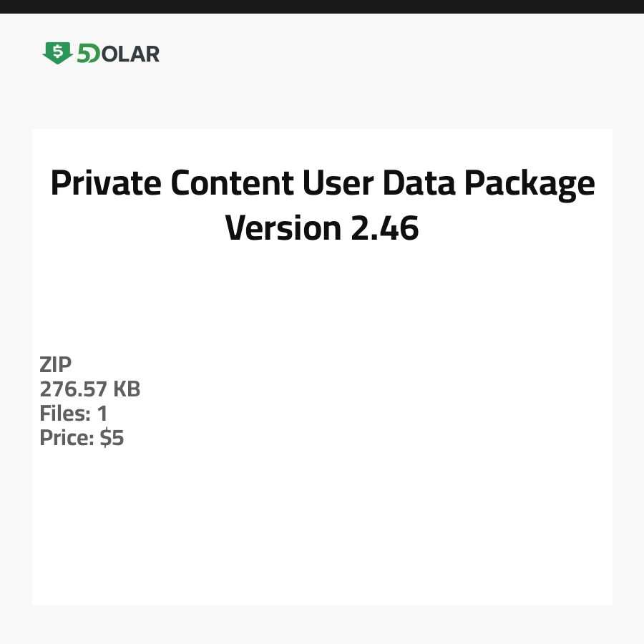Click the Price: $5 label
Viewport: 644px width, 644px height.
82,438
